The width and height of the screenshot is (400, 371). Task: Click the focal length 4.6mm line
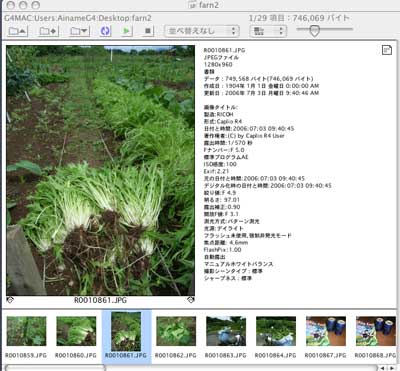pyautogui.click(x=226, y=243)
